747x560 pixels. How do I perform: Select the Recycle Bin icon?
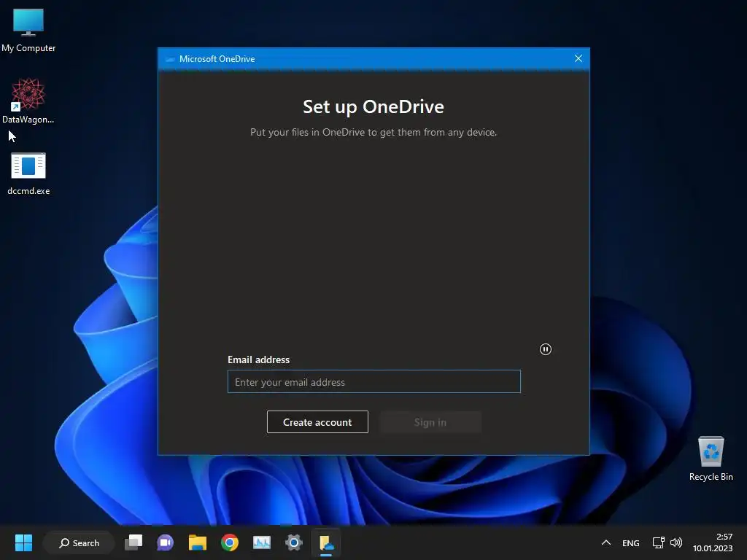click(x=711, y=458)
